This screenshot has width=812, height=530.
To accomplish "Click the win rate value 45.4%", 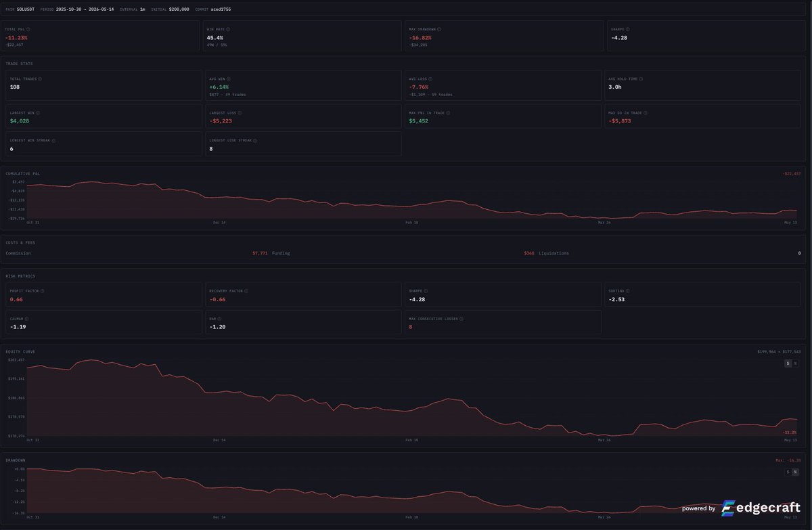I will (215, 38).
